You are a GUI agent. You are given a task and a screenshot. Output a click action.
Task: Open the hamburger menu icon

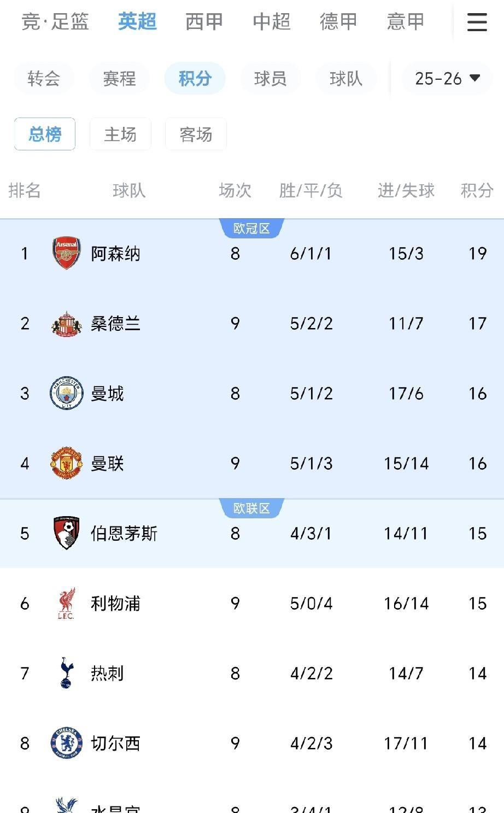point(477,22)
